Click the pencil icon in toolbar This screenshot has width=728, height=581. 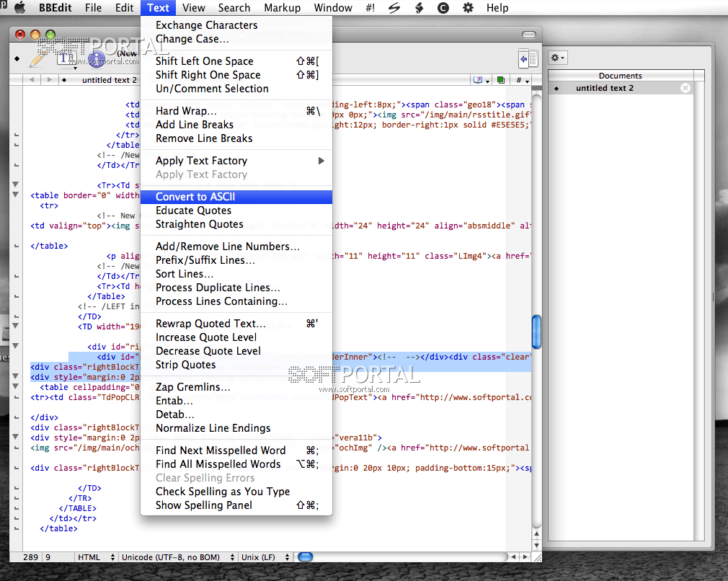pos(36,59)
